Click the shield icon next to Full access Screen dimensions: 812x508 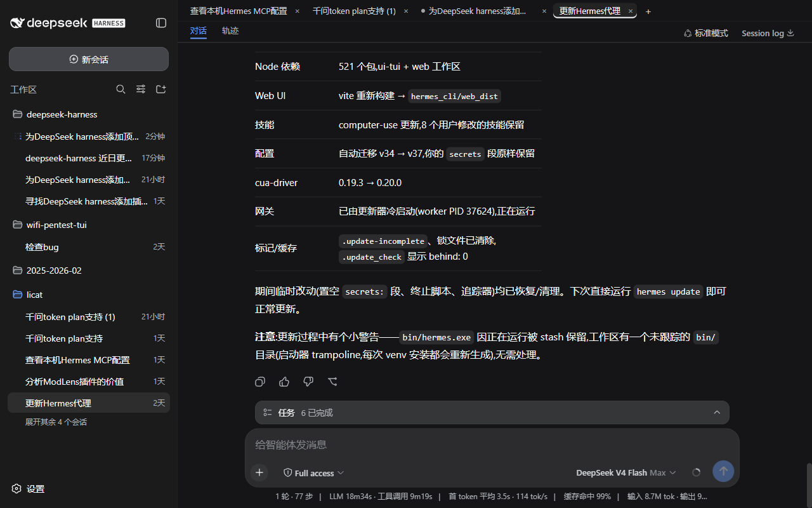287,473
